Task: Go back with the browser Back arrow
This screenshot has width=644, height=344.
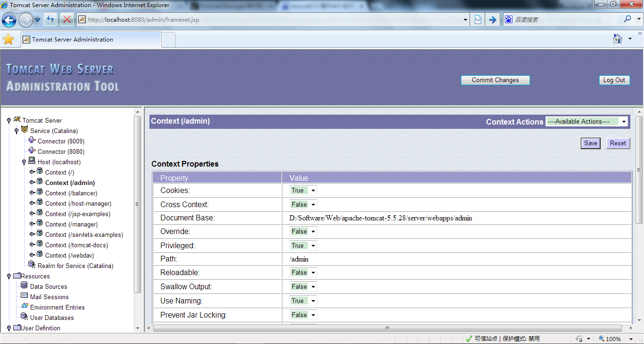Action: click(9, 20)
